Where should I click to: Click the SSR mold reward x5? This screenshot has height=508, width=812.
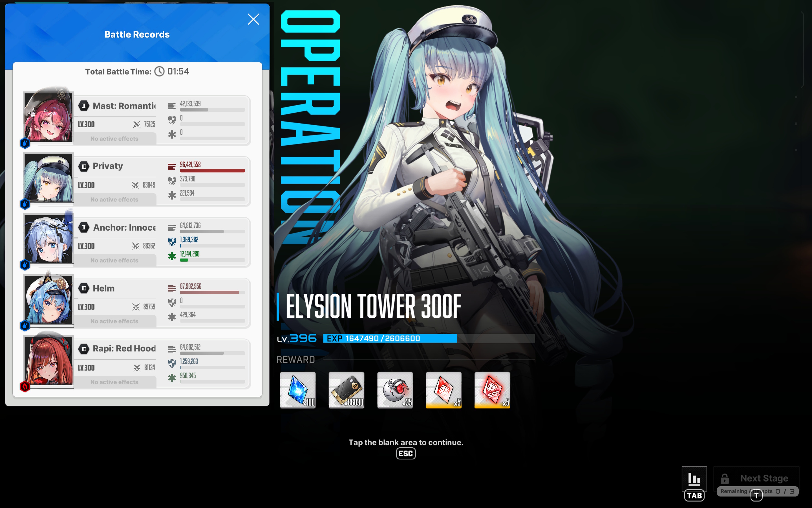point(493,390)
